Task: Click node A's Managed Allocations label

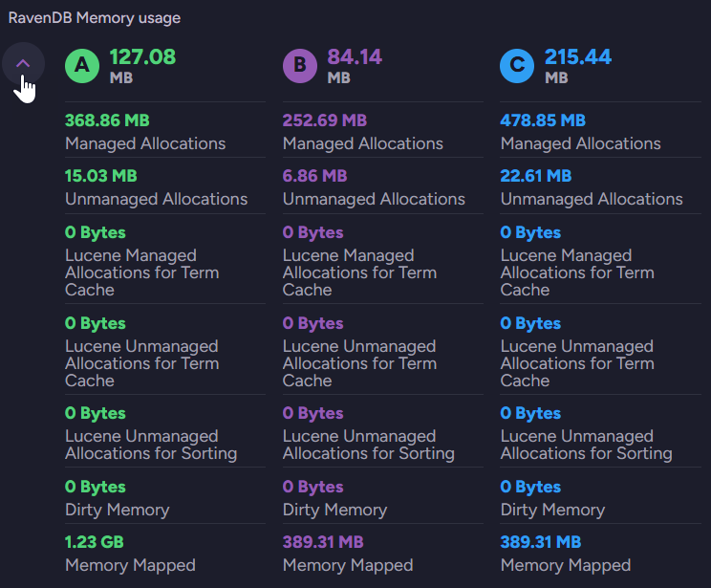Action: pyautogui.click(x=145, y=143)
